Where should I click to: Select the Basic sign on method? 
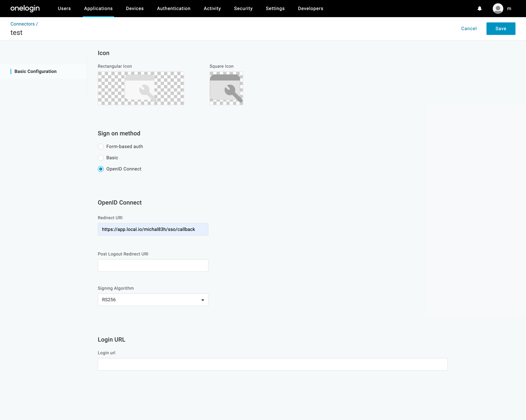click(101, 158)
